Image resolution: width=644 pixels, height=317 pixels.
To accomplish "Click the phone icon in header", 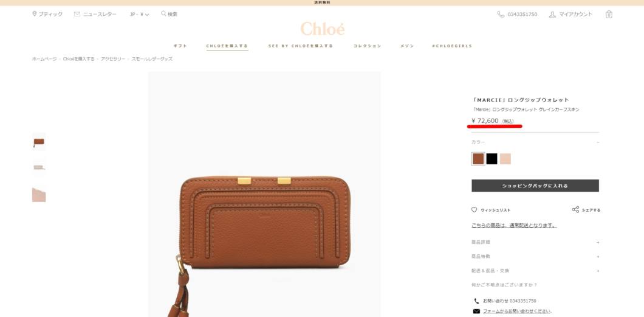I will [x=501, y=15].
